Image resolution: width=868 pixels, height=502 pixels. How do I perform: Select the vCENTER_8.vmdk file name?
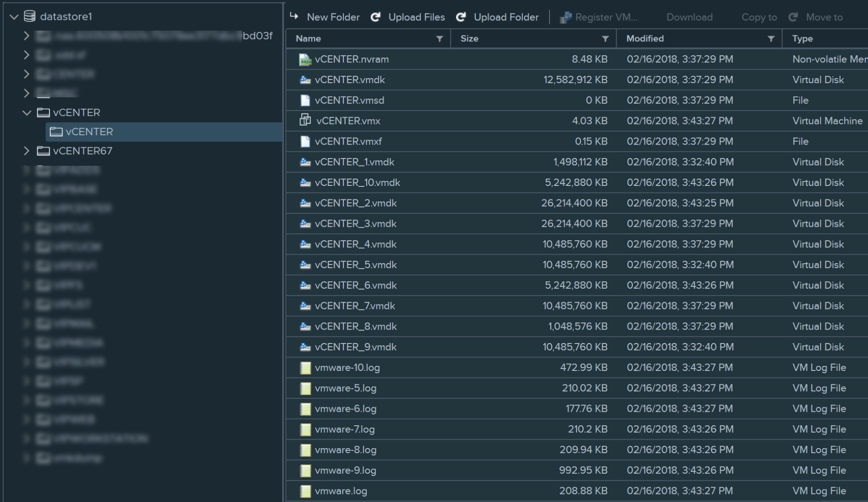pos(356,326)
